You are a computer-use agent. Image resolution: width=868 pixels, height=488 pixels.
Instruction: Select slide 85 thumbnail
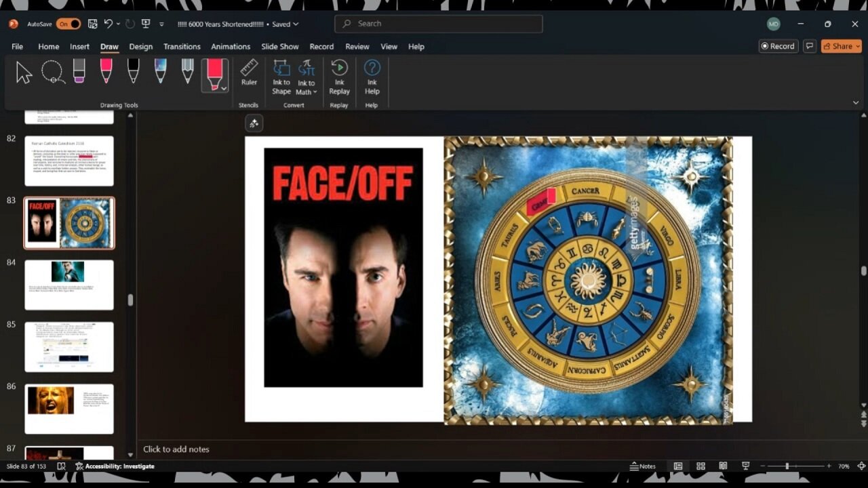pyautogui.click(x=69, y=347)
